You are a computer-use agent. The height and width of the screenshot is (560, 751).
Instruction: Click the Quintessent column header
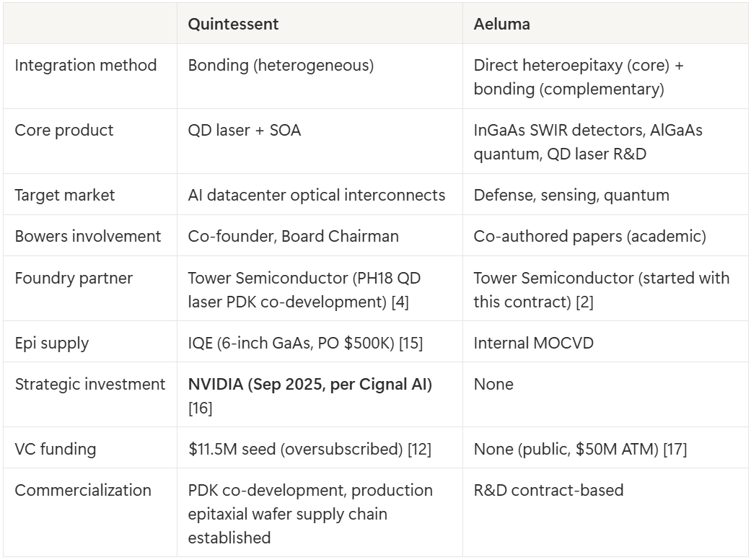(233, 24)
